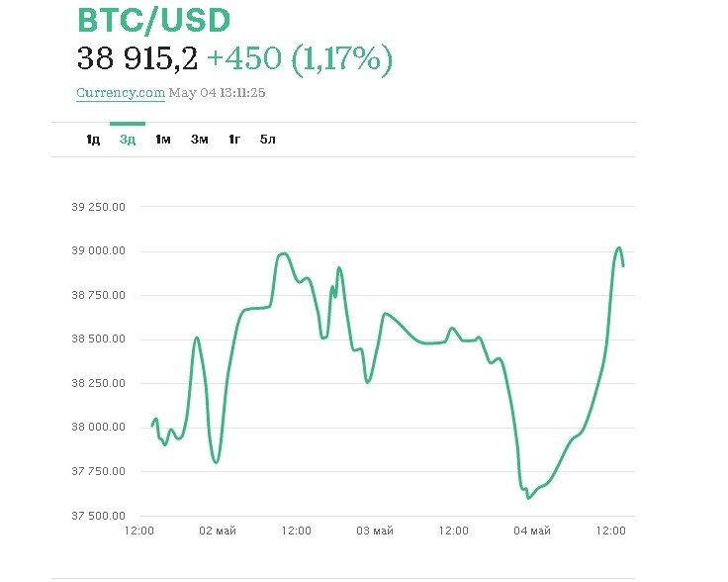The width and height of the screenshot is (728, 582).
Task: Click the +450 (1,17%) change value
Action: click(x=300, y=59)
